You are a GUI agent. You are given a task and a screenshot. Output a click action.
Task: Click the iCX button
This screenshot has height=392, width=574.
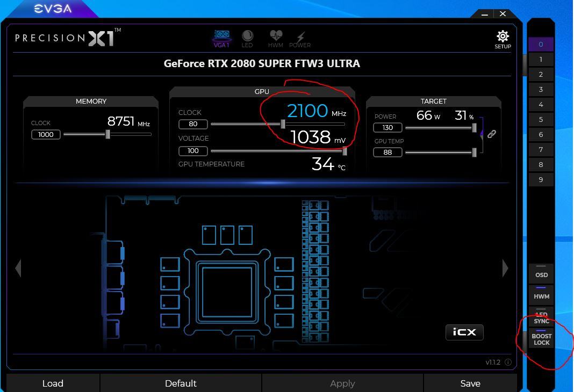(x=464, y=332)
